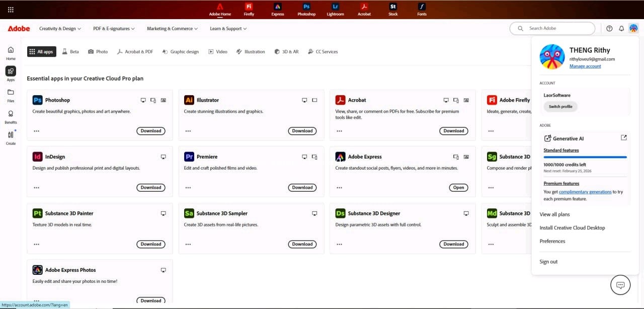Open Adobe Fonts shortcut icon
Viewport: 644px width, 309px height.
pyautogui.click(x=422, y=9)
